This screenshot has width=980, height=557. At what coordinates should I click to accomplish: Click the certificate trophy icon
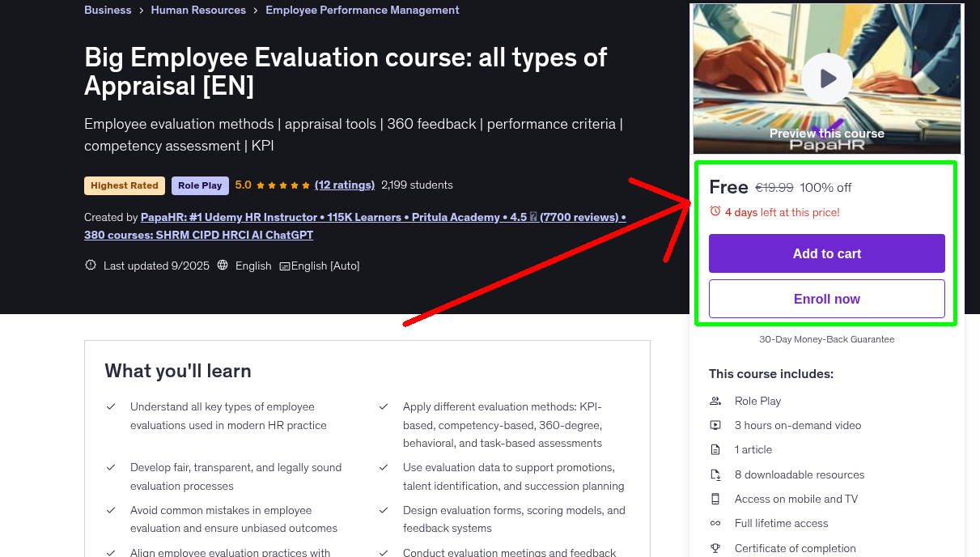(x=715, y=548)
